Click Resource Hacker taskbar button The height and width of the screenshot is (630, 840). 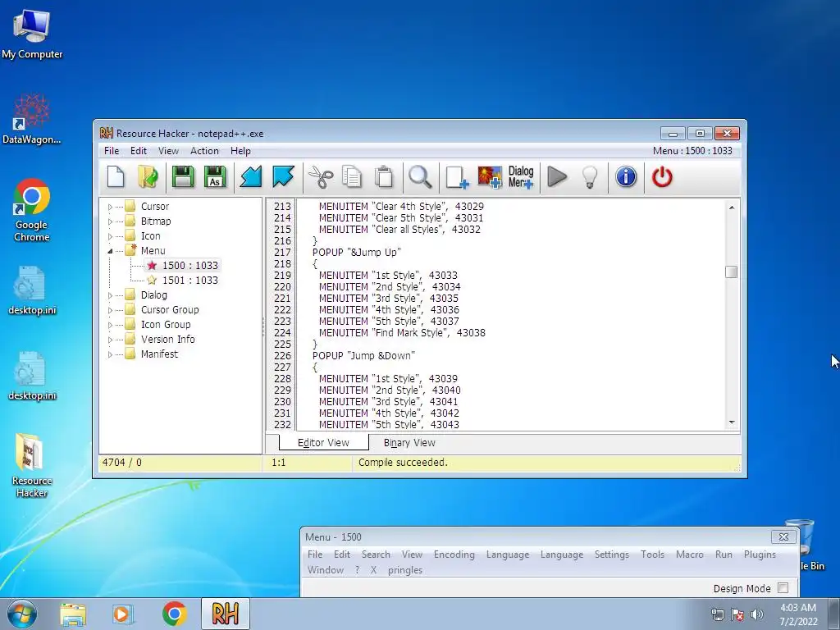click(x=226, y=614)
